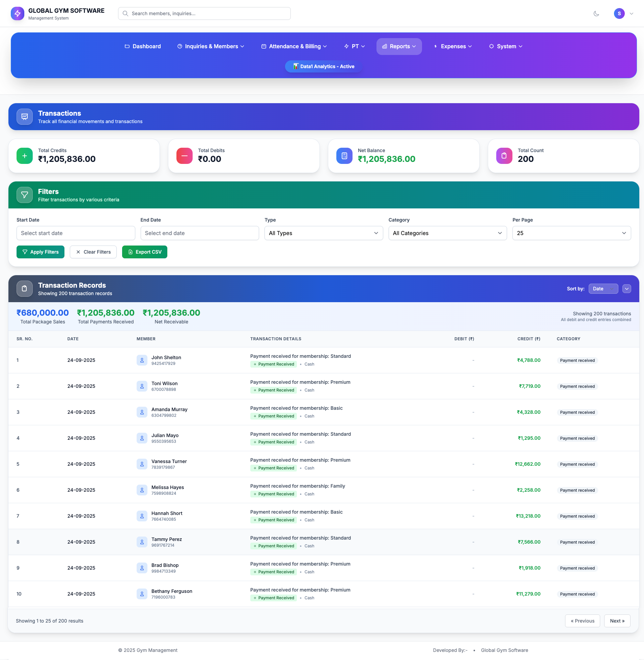Open the dashboard via the lightning bolt logo

tap(18, 13)
